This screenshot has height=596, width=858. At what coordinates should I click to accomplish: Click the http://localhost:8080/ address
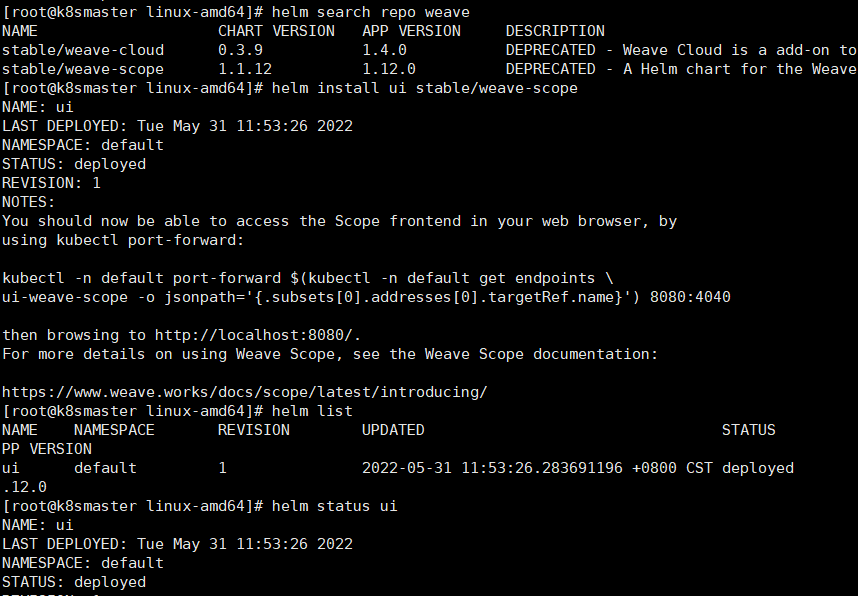[256, 335]
